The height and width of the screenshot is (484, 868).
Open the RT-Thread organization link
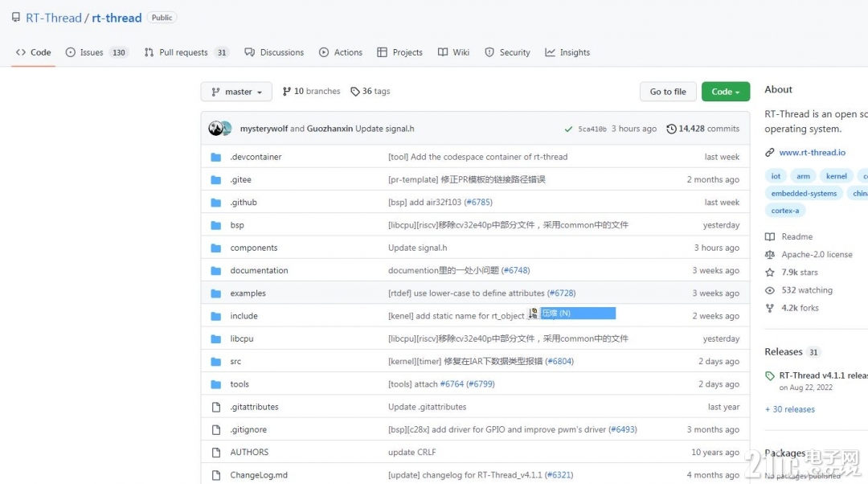coord(54,18)
